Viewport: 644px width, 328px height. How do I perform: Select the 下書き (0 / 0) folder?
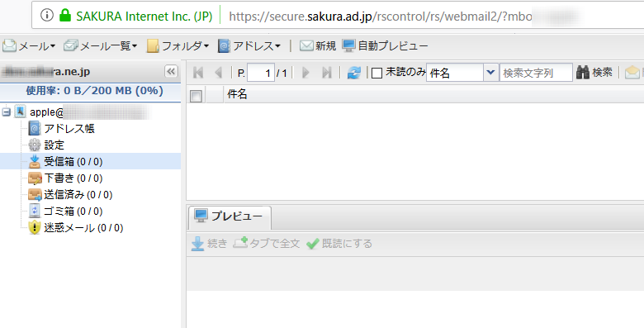tap(66, 178)
